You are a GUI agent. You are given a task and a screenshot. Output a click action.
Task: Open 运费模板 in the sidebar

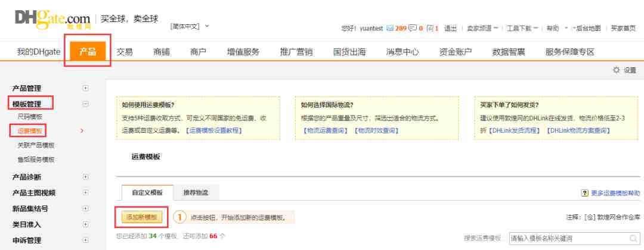[x=30, y=131]
